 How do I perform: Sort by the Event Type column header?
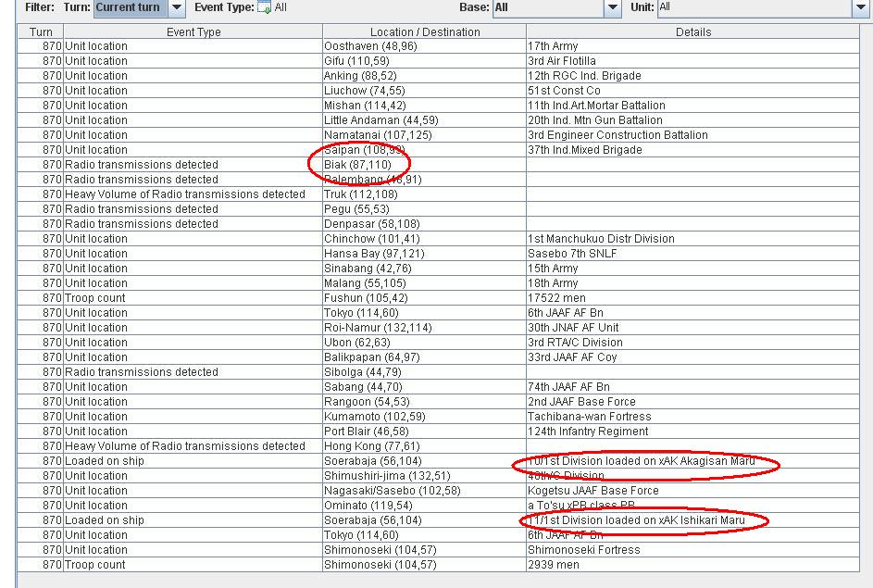click(x=193, y=31)
